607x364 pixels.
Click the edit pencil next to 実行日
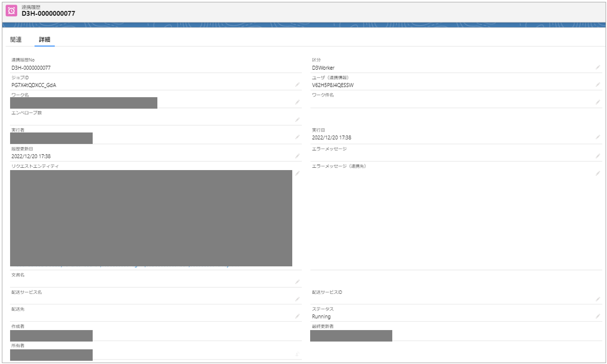click(598, 137)
